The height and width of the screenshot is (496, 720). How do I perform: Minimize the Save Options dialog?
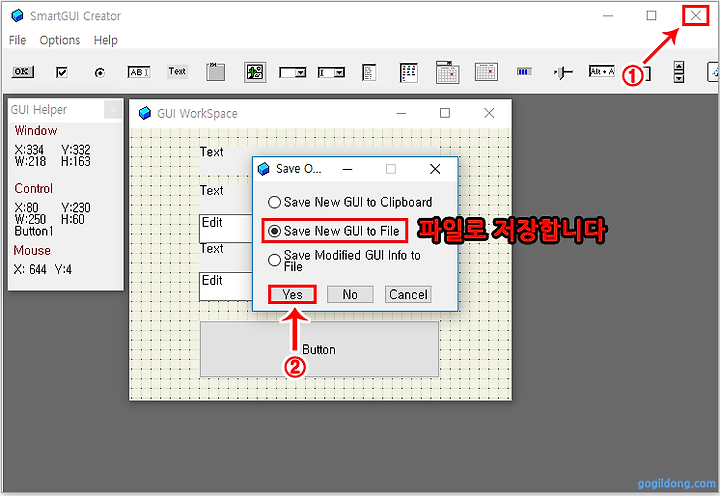click(348, 169)
